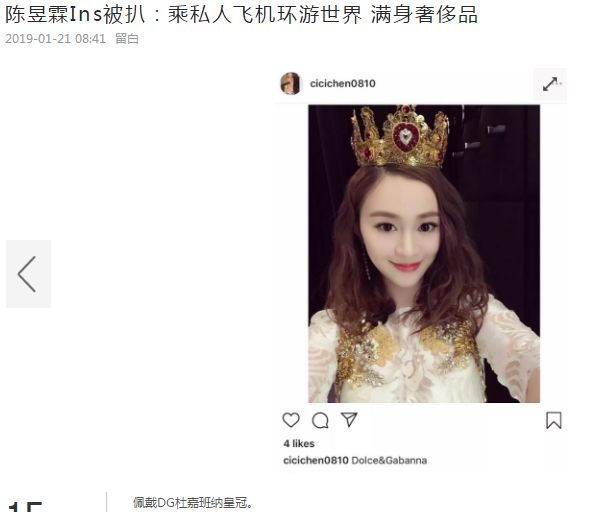Like the post with heart icon
This screenshot has height=512, width=604.
tap(291, 420)
